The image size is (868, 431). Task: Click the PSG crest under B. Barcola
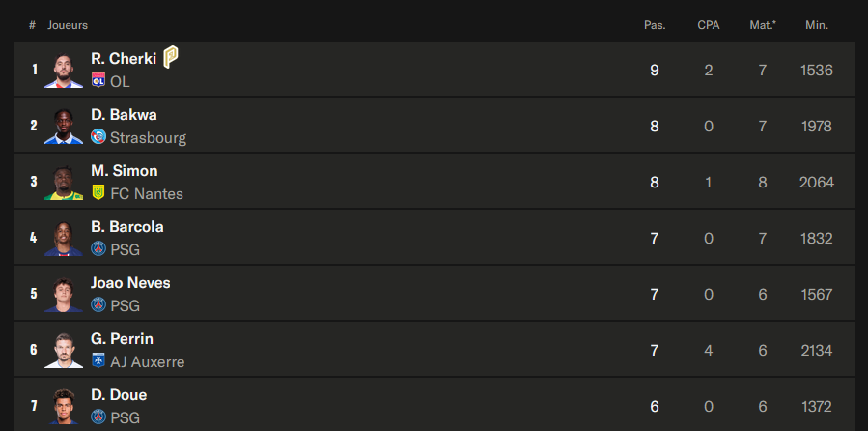point(98,249)
